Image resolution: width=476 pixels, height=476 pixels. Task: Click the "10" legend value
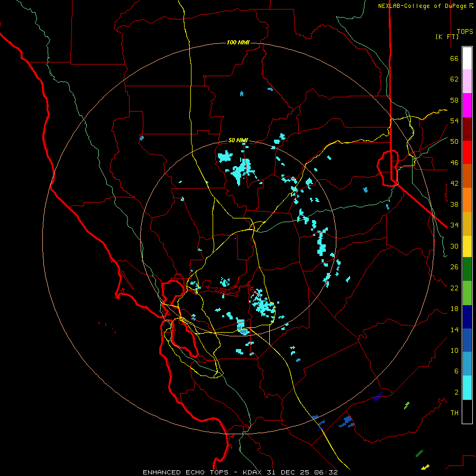click(454, 351)
